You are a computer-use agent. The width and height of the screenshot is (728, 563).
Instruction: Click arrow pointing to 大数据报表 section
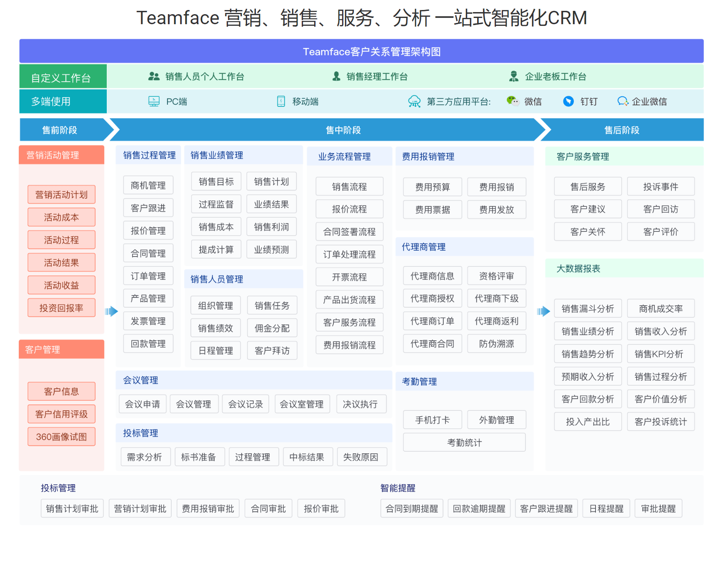click(543, 311)
